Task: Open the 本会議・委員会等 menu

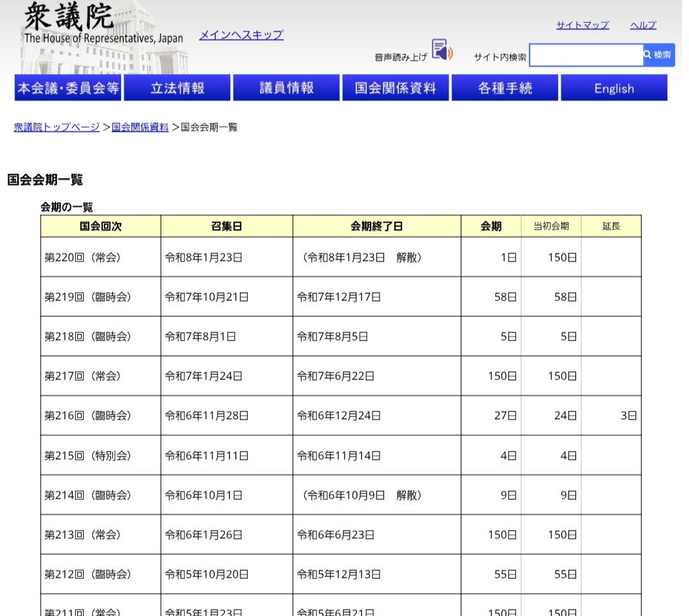Action: [x=68, y=88]
